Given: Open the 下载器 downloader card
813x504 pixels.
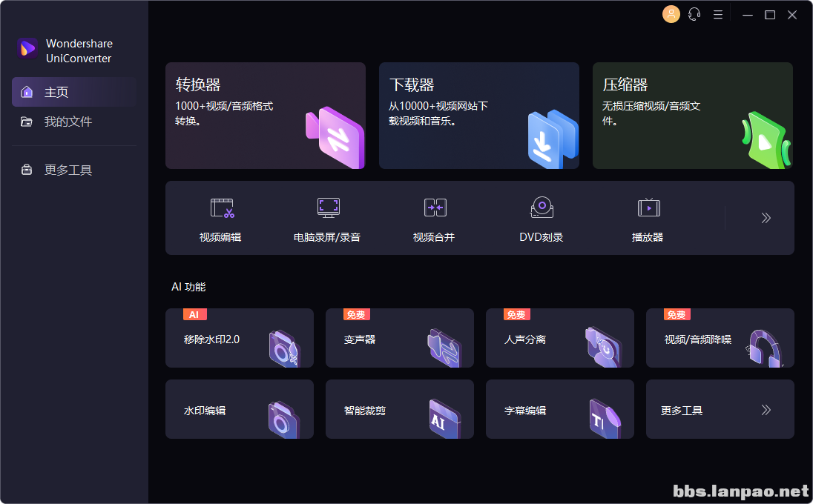Looking at the screenshot, I should (x=478, y=116).
